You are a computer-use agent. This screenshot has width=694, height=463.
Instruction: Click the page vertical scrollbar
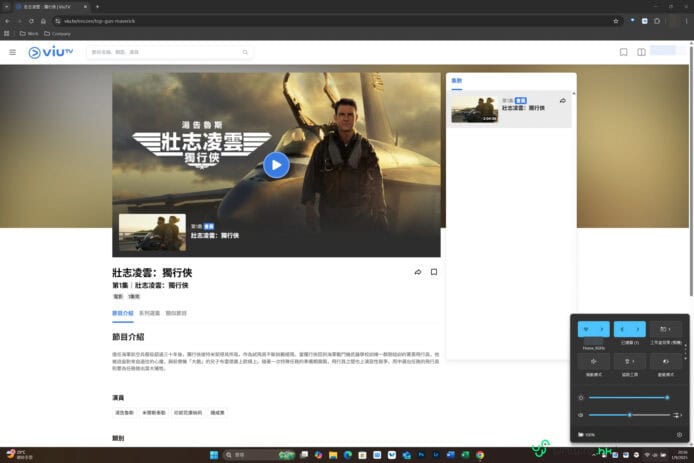[x=691, y=170]
